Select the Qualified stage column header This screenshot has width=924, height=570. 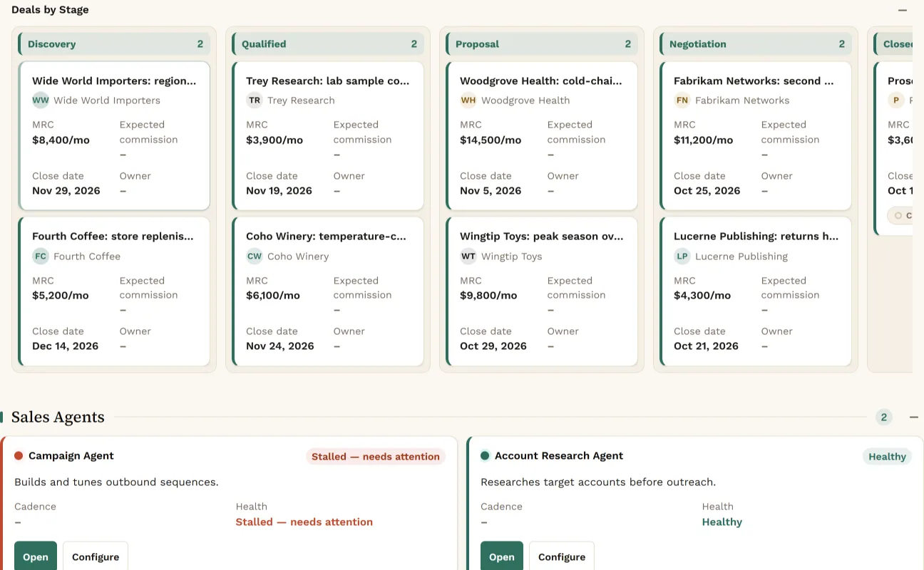tap(328, 43)
